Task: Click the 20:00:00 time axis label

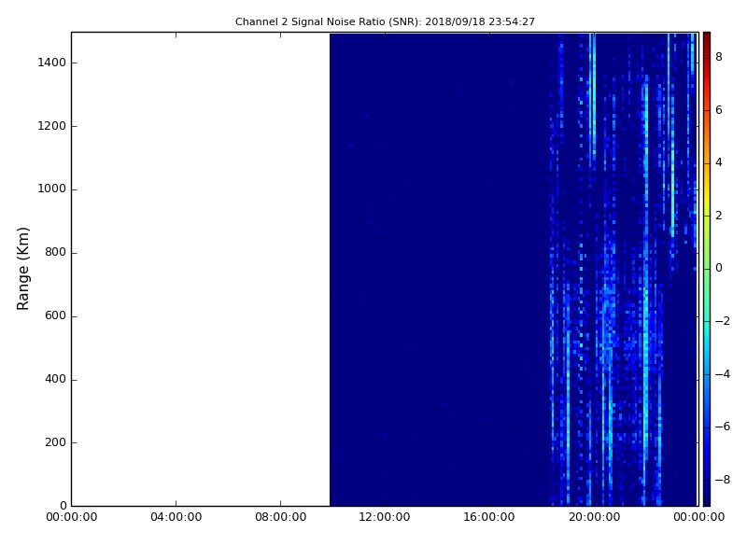Action: [x=594, y=517]
